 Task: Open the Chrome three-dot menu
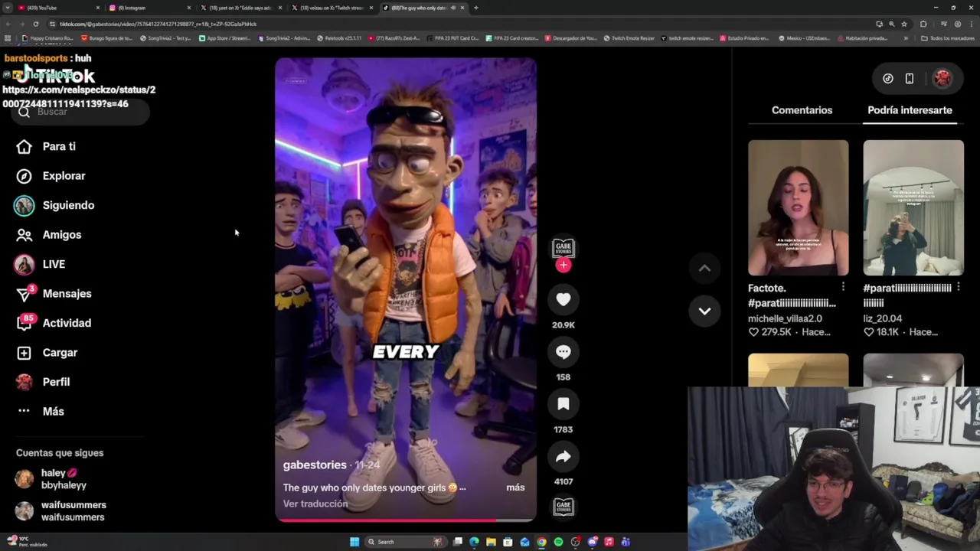click(971, 24)
